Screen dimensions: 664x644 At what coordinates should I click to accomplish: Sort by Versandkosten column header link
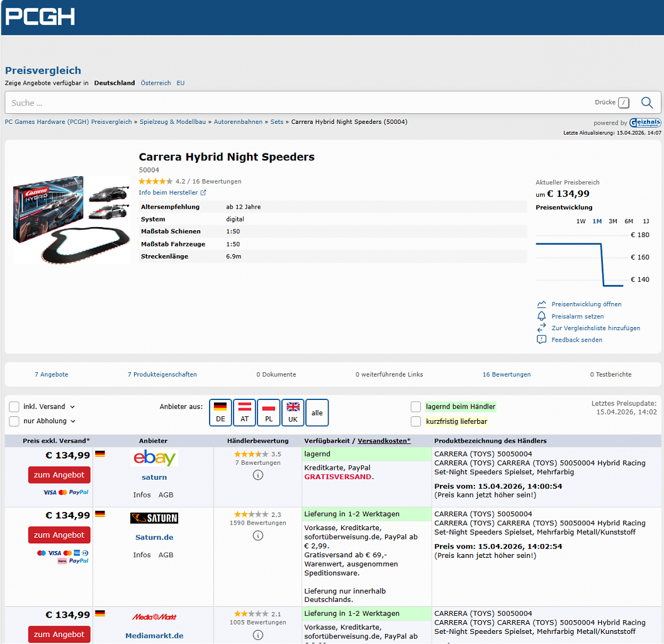384,441
